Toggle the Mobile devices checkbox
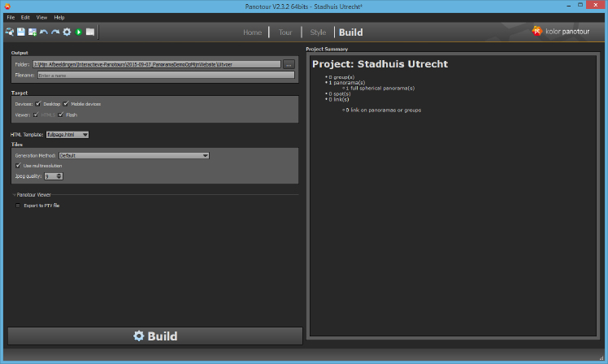608x364 pixels. pos(66,104)
